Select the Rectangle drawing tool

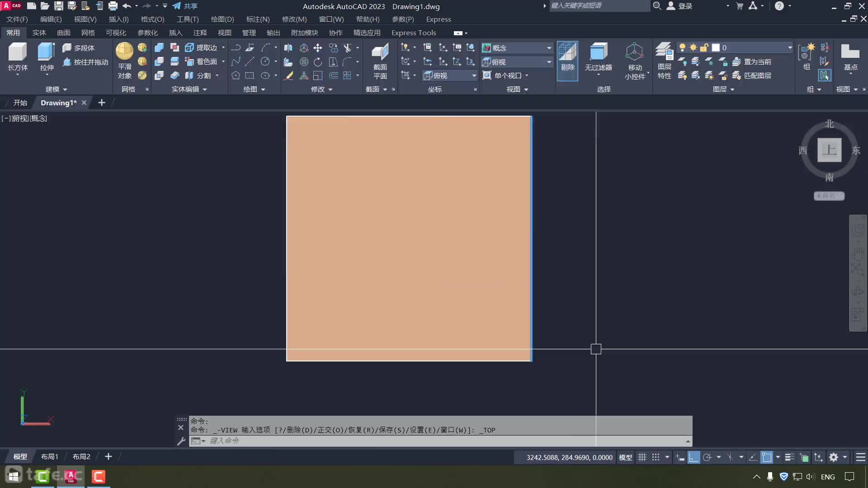[x=250, y=75]
